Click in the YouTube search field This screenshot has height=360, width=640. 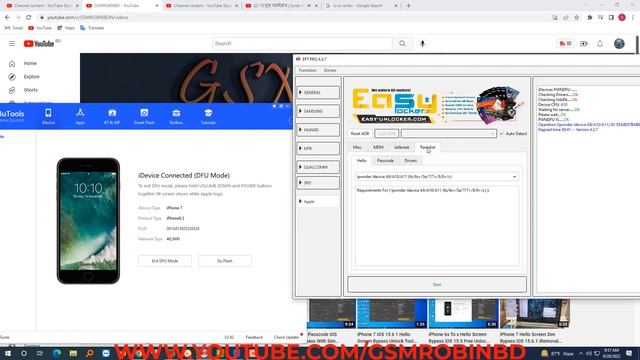302,43
